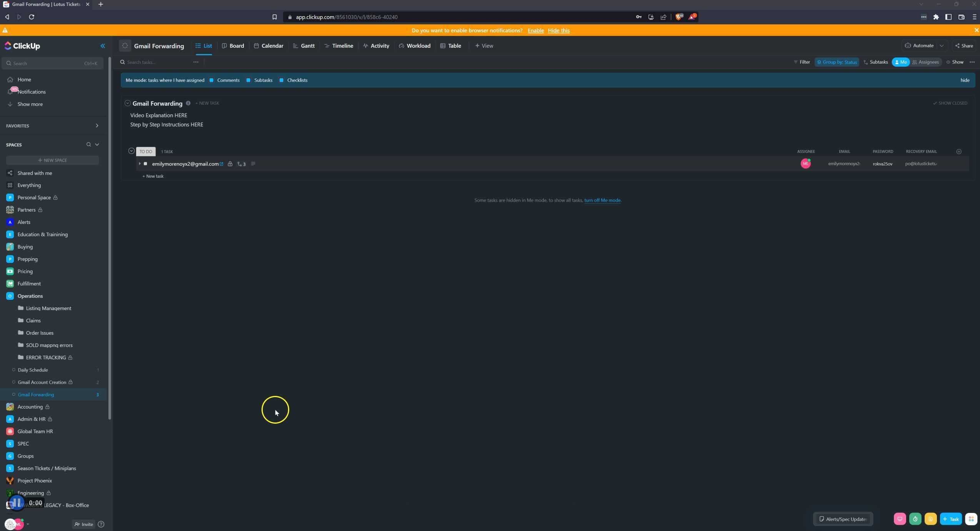
Task: Open the green timer icon at bottom right
Action: pyautogui.click(x=915, y=519)
